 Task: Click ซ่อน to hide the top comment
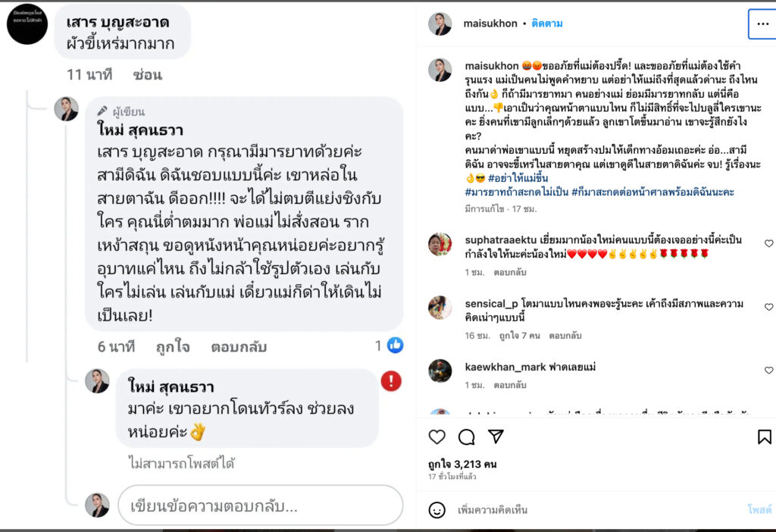pyautogui.click(x=147, y=75)
